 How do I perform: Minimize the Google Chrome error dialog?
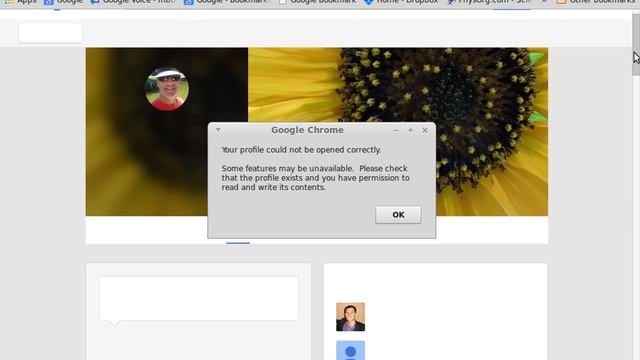click(396, 130)
